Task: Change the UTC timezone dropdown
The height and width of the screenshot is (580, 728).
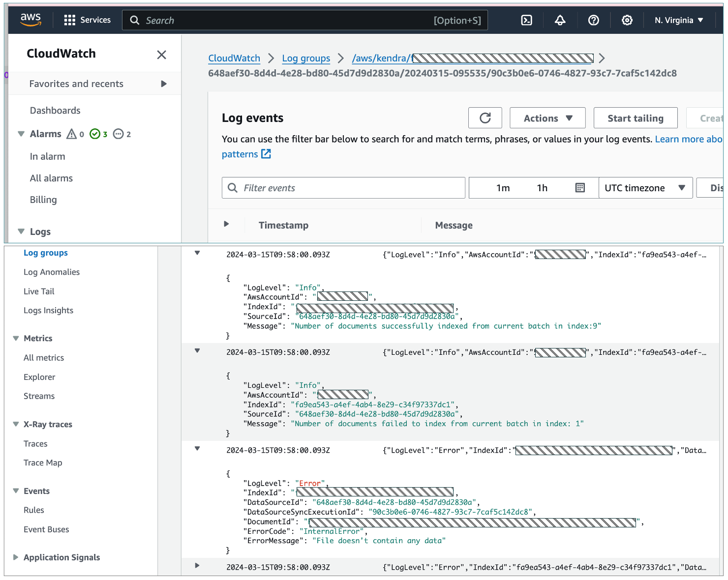Action: click(x=645, y=188)
